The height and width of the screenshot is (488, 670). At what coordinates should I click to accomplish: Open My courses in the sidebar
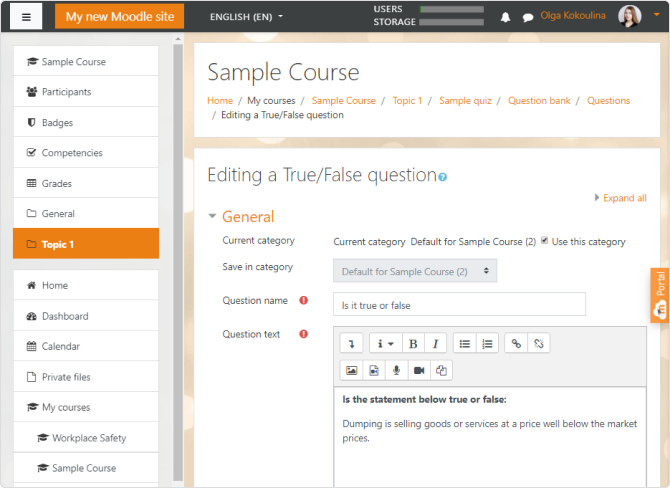coord(86,407)
